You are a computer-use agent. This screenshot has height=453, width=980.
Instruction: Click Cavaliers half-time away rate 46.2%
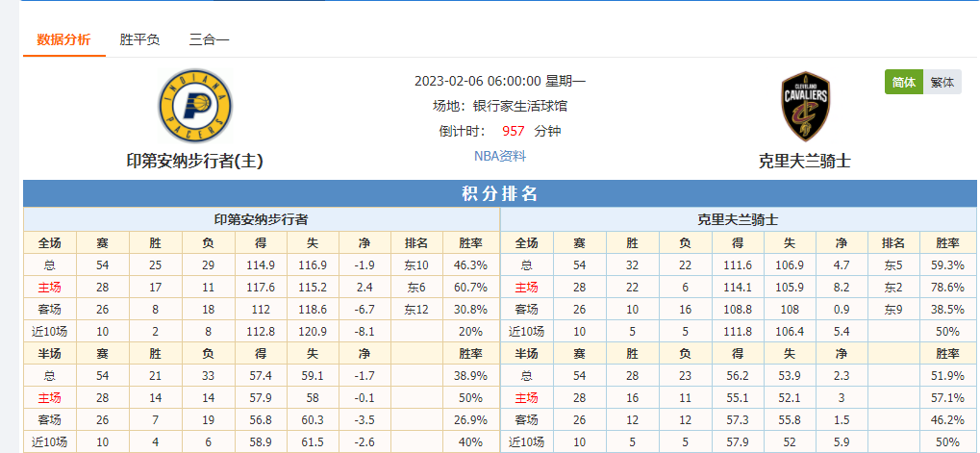(947, 420)
